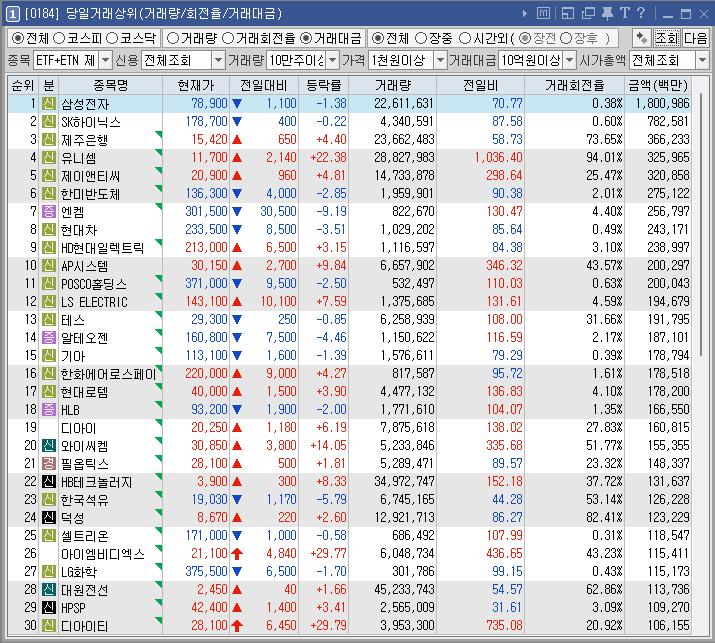This screenshot has height=643, width=715.
Task: Select the 제주은행 stock name
Action: [85, 140]
